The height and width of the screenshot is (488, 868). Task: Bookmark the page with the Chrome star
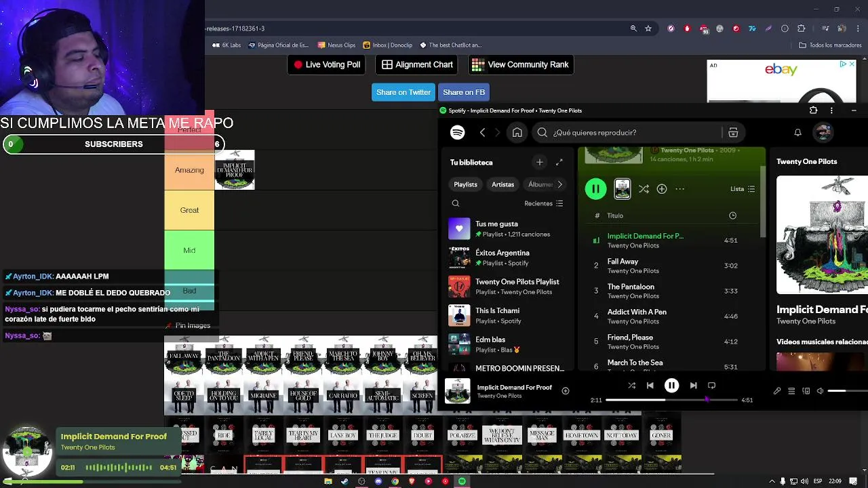[x=648, y=28]
